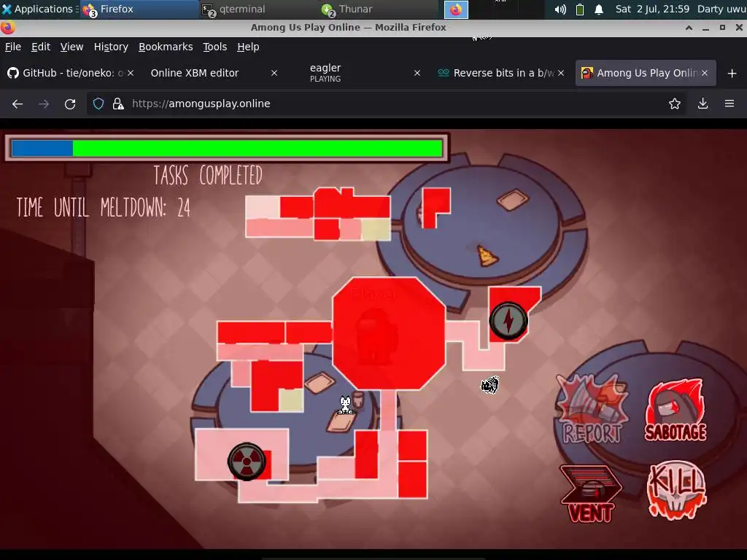Image resolution: width=747 pixels, height=560 pixels.
Task: View site security via the padlock icon
Action: click(118, 104)
